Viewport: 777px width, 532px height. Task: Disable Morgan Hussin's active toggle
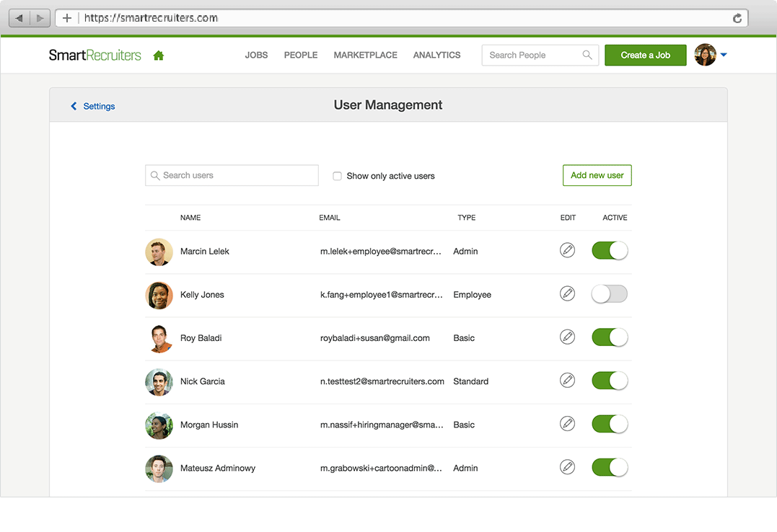tap(610, 424)
